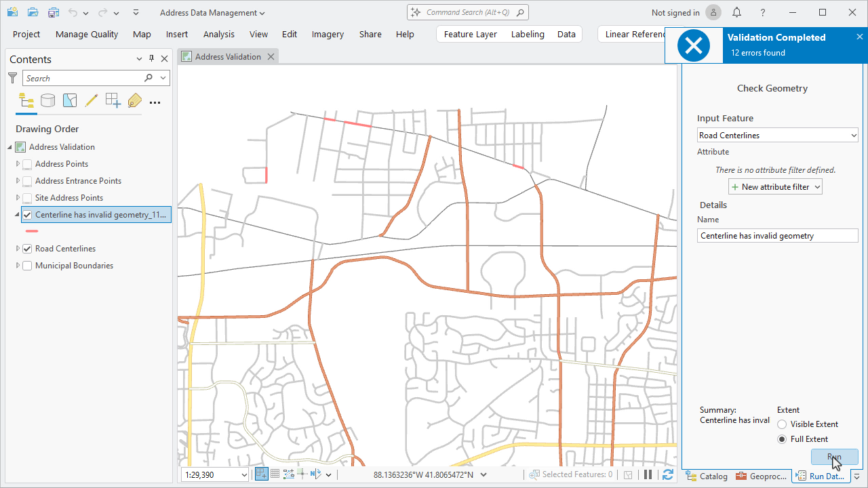This screenshot has height=488, width=868.
Task: Switch to the Imagery ribbon tab
Action: tap(328, 34)
